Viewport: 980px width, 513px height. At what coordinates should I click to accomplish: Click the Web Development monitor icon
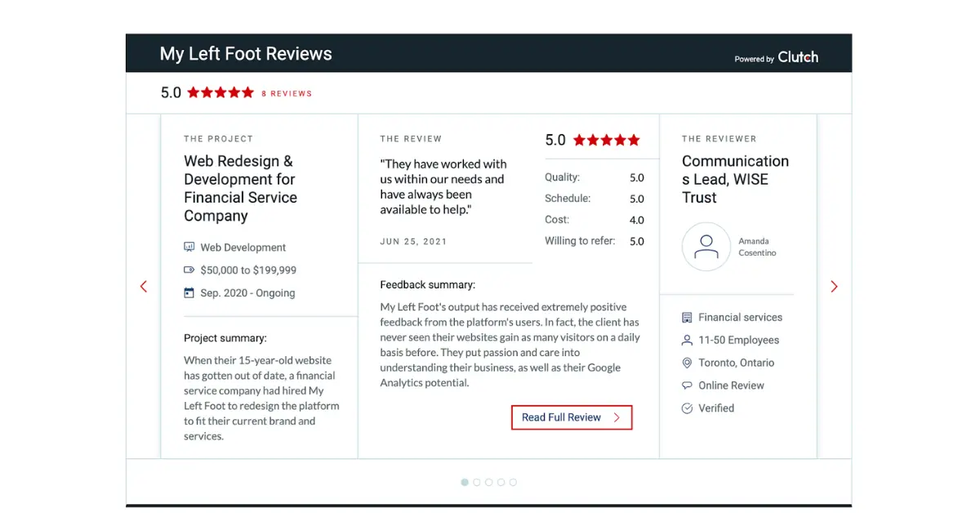coord(189,247)
